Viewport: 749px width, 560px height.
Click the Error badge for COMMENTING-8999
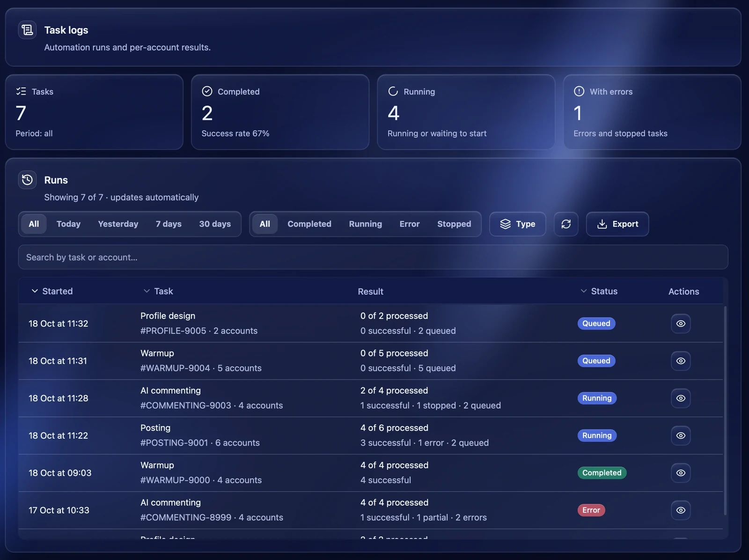[591, 510]
